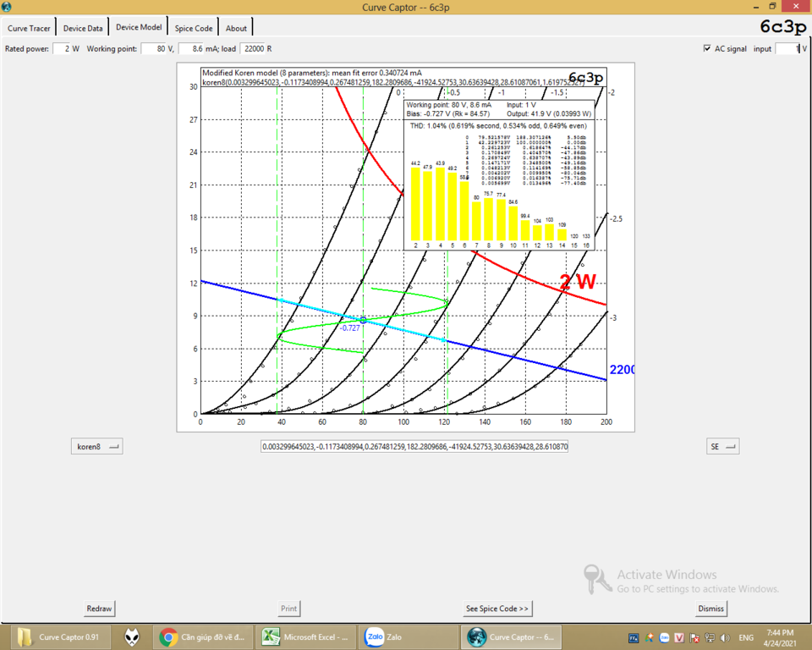Hit the Print button
This screenshot has height=650, width=812.
pos(289,608)
